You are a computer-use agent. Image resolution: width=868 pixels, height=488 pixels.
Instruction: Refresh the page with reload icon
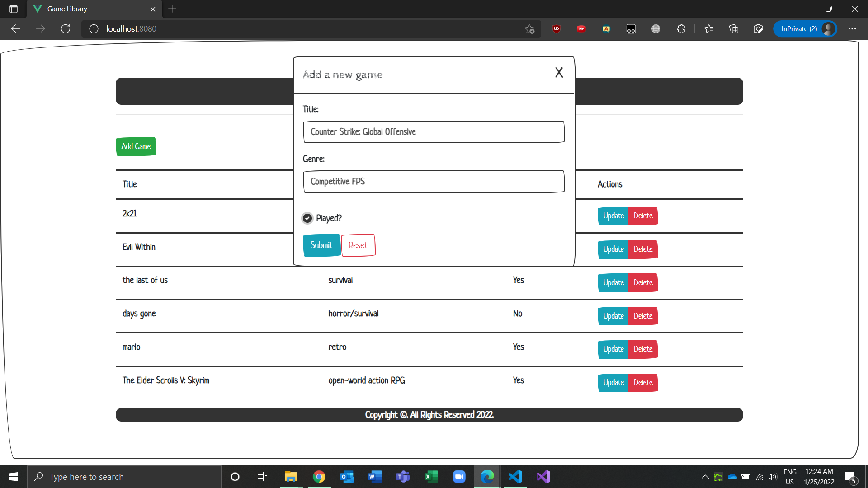pos(66,29)
